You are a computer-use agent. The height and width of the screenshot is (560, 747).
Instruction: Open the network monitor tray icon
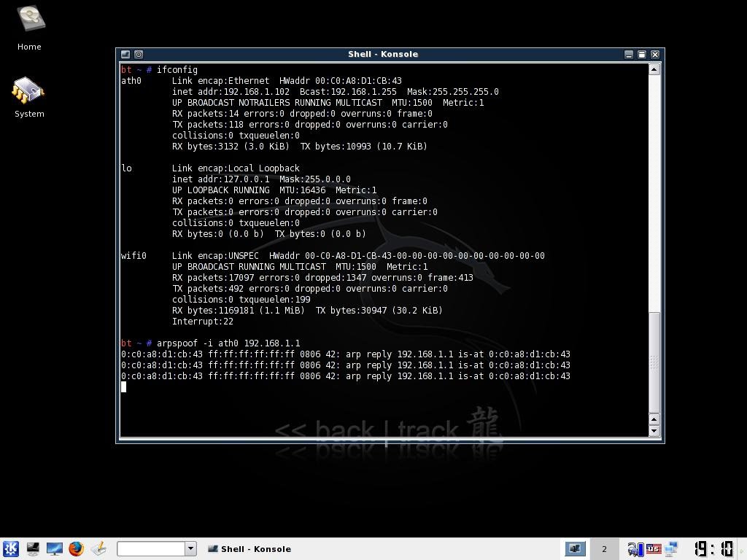671,548
